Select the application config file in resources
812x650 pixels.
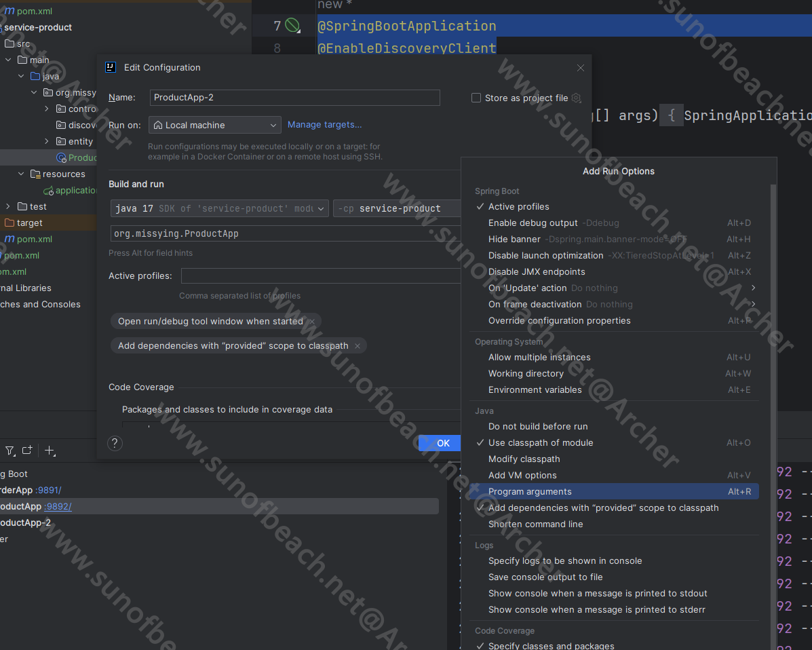point(70,190)
